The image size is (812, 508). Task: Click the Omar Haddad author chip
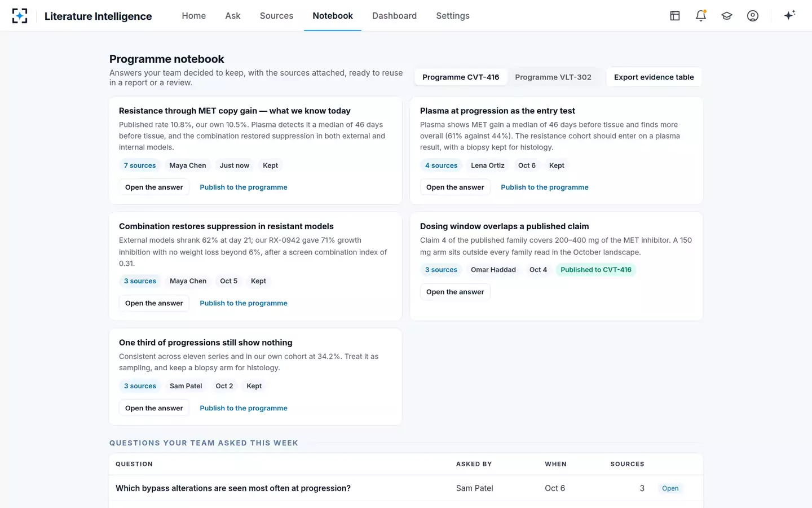point(493,270)
